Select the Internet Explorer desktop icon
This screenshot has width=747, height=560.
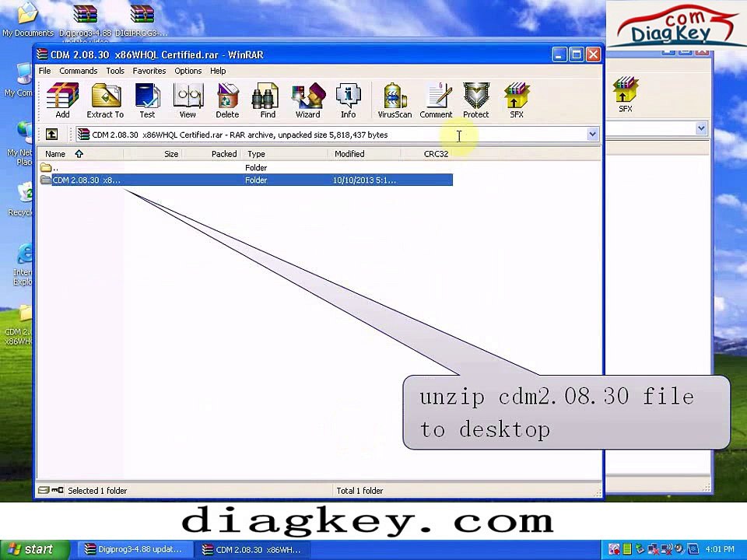pyautogui.click(x=22, y=264)
